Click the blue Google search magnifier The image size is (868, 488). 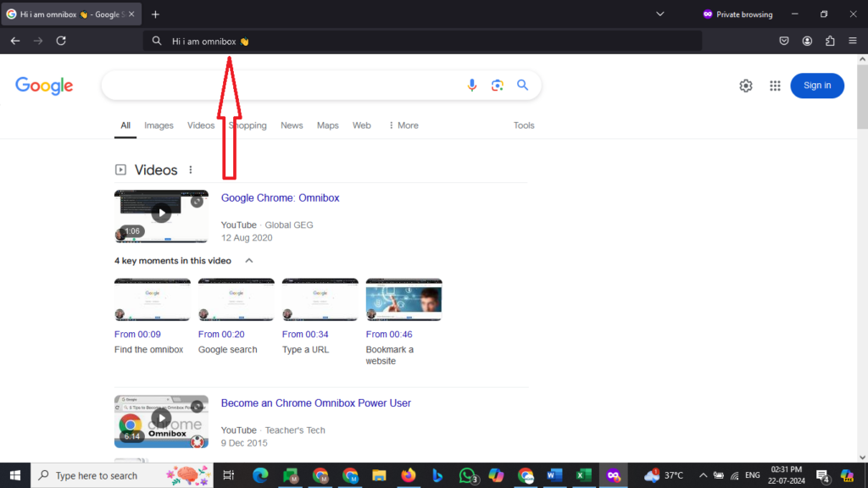coord(522,86)
